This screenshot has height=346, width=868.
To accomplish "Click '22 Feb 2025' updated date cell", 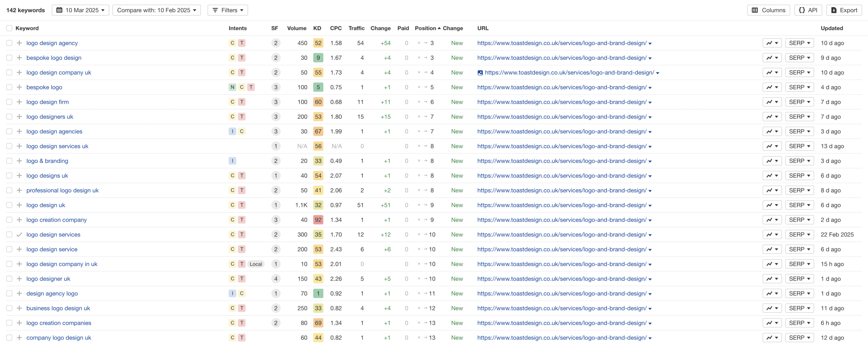I will pos(837,234).
